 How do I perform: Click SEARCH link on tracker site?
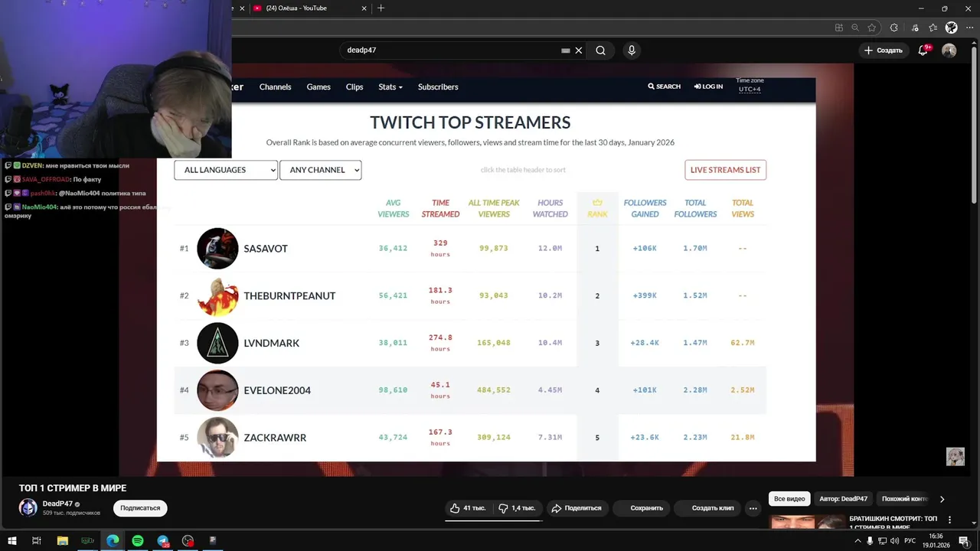(664, 86)
